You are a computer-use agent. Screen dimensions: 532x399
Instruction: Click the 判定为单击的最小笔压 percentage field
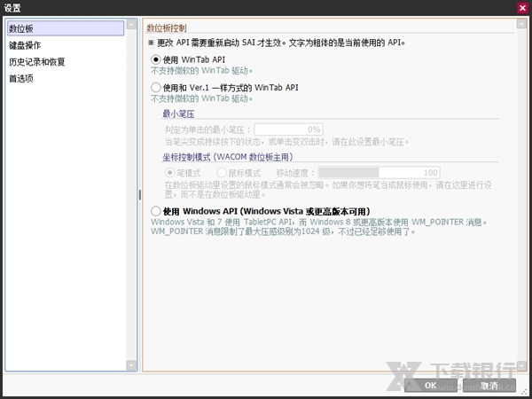(289, 129)
